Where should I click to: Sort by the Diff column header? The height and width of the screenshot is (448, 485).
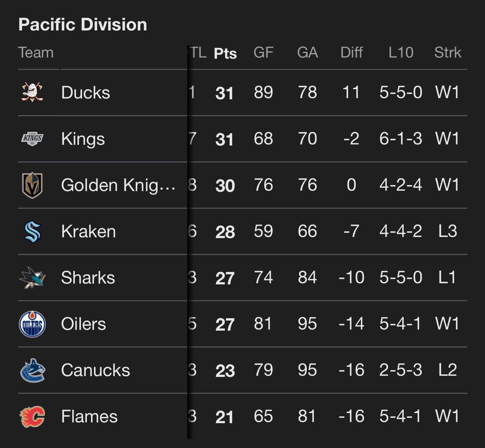click(351, 53)
